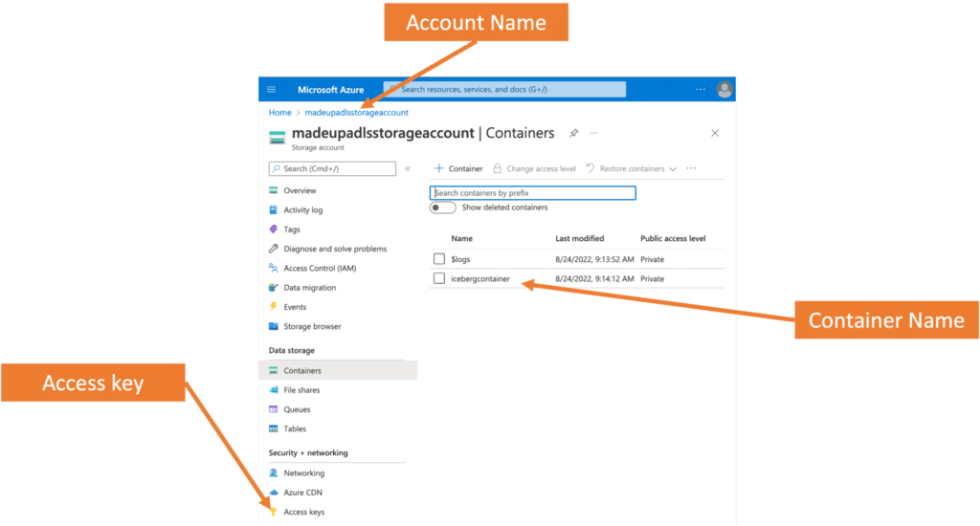980x526 pixels.
Task: Pin the Containers page with pin icon
Action: (x=574, y=133)
